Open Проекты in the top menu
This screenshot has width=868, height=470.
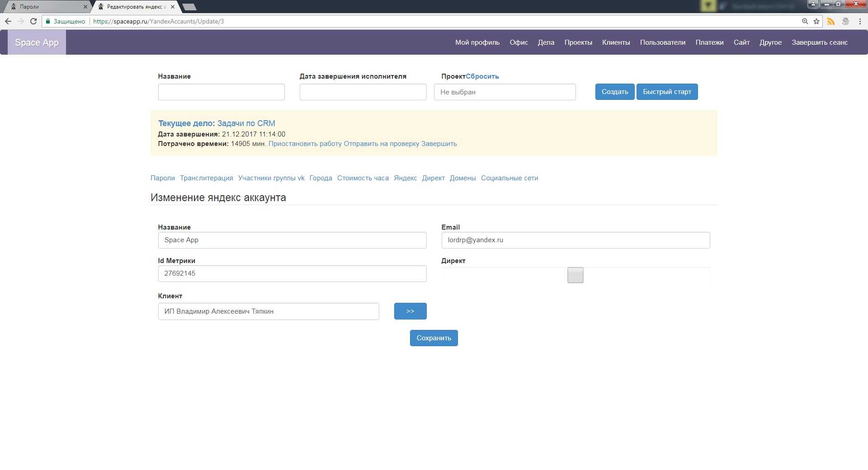point(578,42)
